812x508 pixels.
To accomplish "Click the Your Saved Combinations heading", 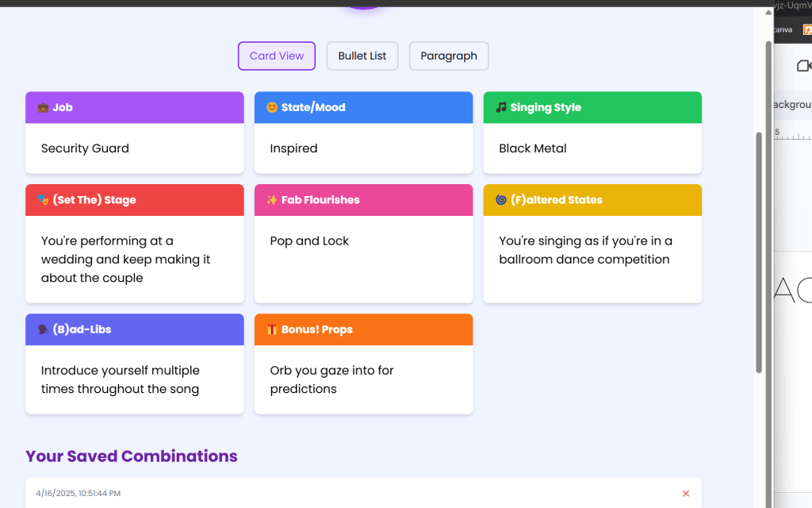I will click(x=132, y=456).
